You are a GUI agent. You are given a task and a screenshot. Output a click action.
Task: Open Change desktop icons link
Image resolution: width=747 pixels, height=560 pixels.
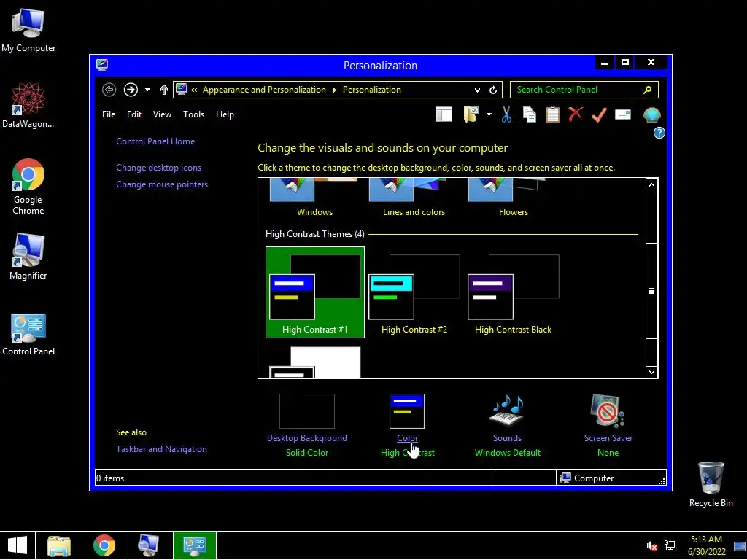click(x=158, y=168)
